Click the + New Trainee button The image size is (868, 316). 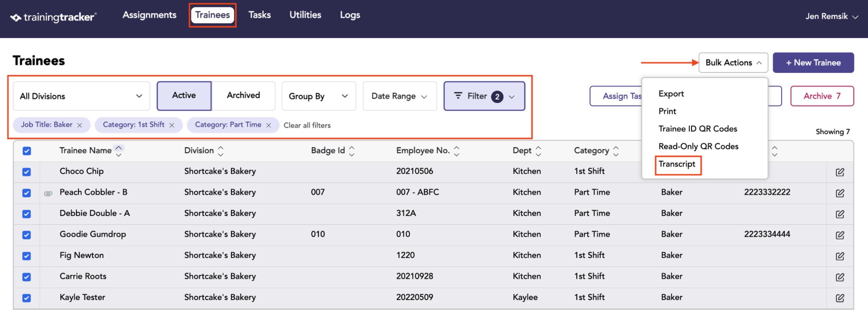813,63
